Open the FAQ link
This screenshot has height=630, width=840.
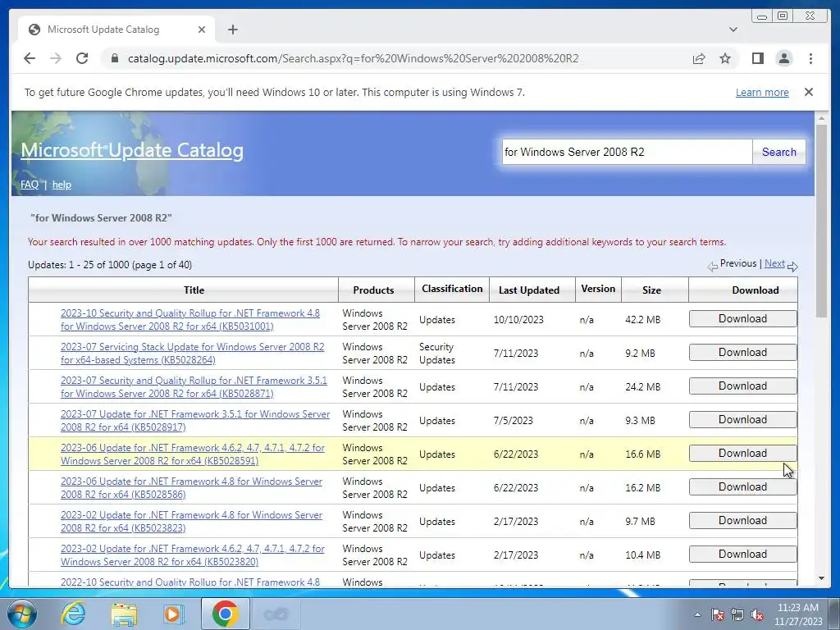(x=30, y=185)
